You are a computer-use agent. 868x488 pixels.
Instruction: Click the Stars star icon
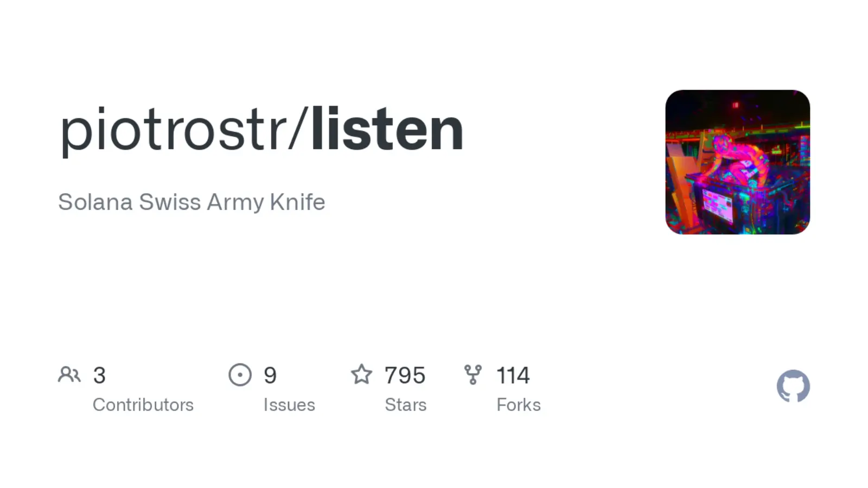pos(361,375)
